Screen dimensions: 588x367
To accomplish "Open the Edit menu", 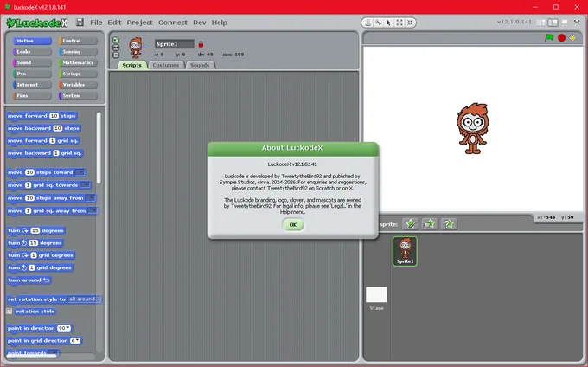I will (114, 23).
